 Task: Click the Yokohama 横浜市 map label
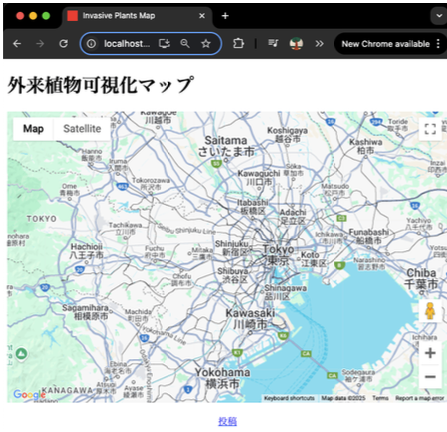click(x=222, y=378)
